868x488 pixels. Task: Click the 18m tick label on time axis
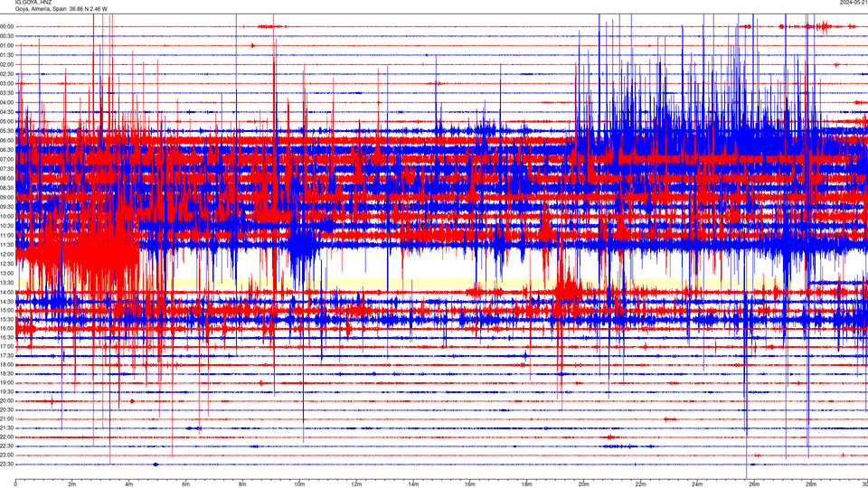point(526,484)
